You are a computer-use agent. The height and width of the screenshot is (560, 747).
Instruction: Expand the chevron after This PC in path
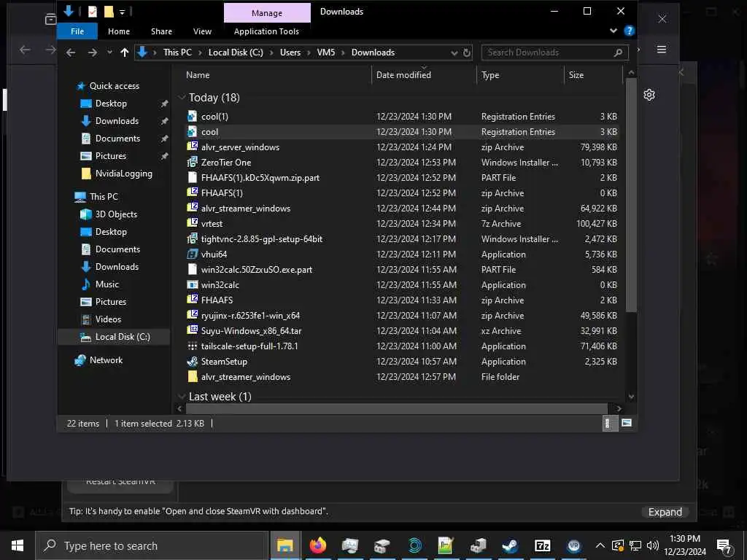pos(200,52)
